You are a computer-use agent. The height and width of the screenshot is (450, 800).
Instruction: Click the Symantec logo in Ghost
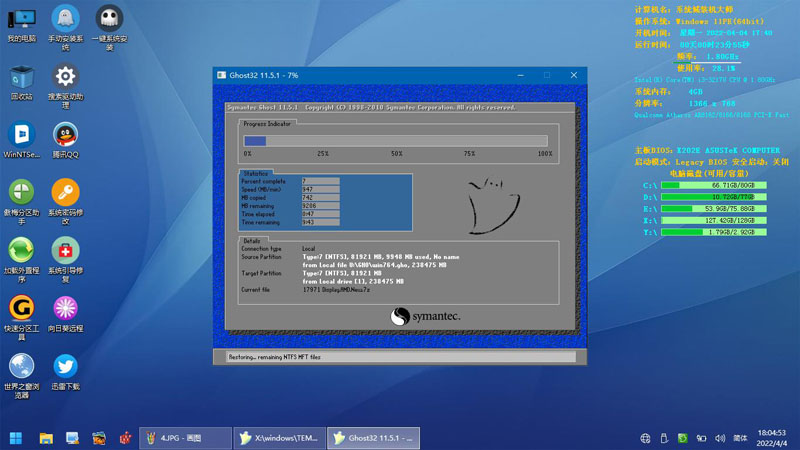[x=425, y=316]
